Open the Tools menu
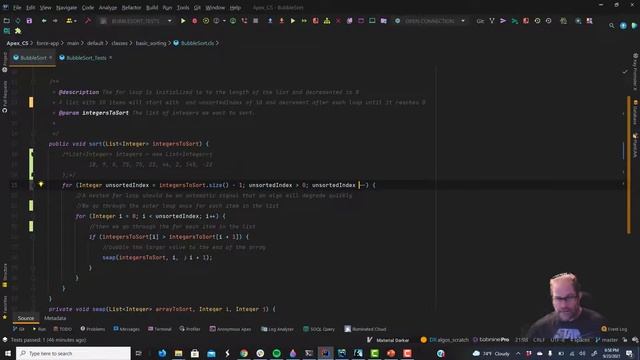Screen dimensions: 640x360 pos(183,8)
